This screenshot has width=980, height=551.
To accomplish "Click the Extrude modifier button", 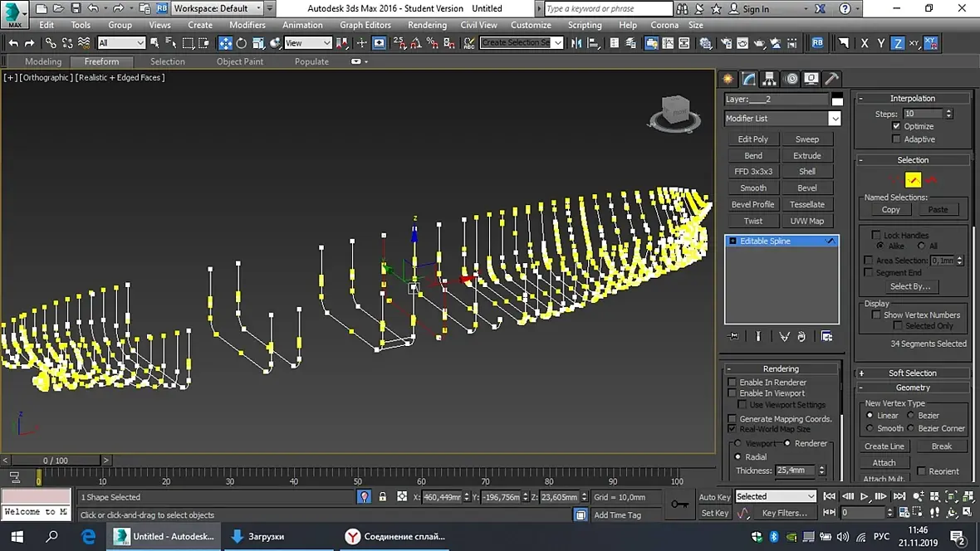I will [x=806, y=155].
